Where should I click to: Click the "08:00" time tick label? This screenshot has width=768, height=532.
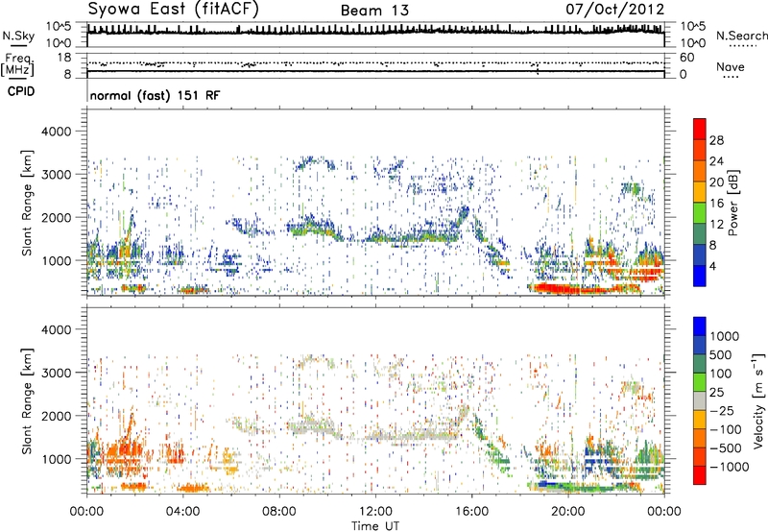click(279, 512)
